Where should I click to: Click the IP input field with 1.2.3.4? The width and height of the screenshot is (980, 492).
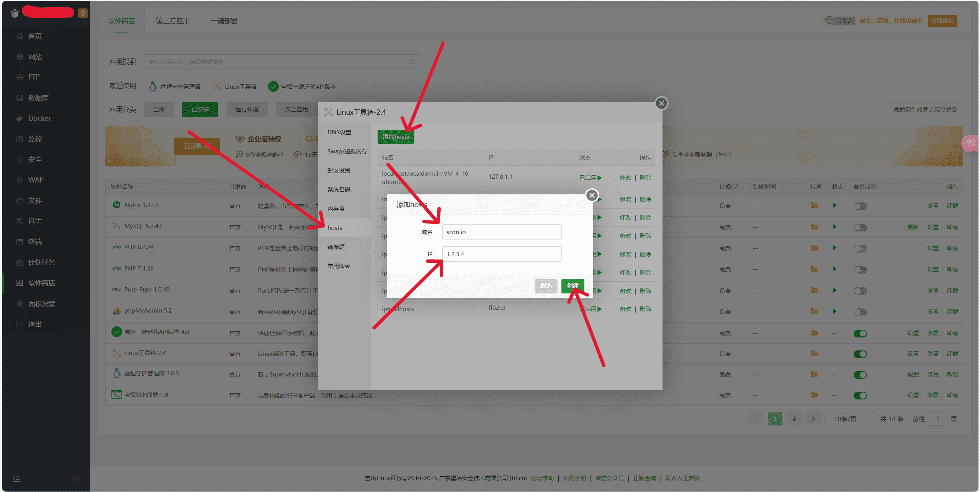pyautogui.click(x=502, y=254)
